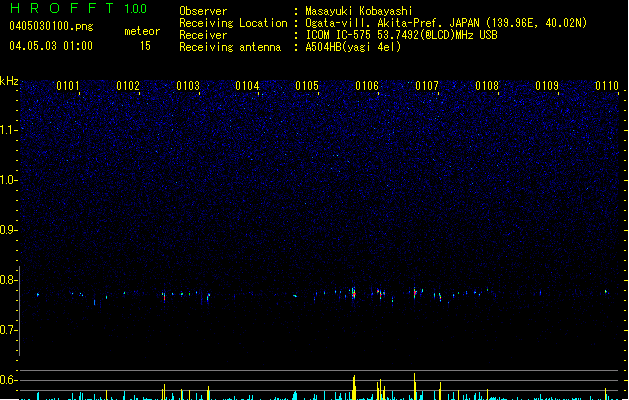Viewport: 629px width, 400px height.
Task: Click the Receiver ICOM IC-575 text
Action: (402, 35)
